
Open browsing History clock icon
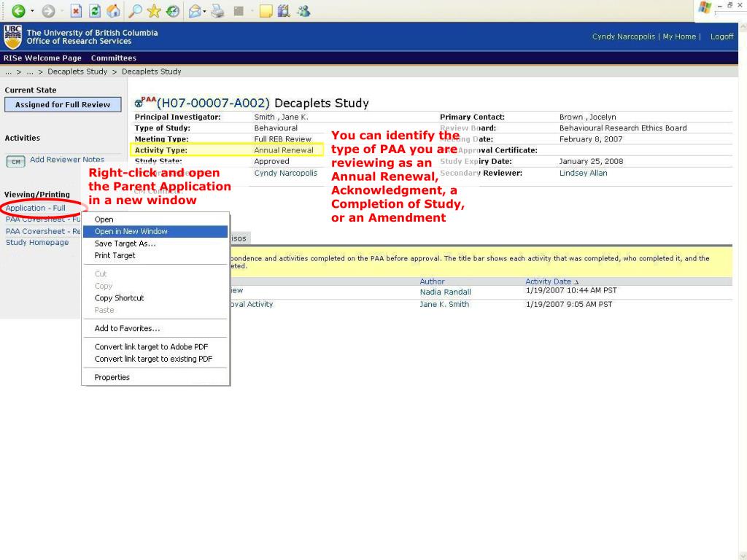173,10
